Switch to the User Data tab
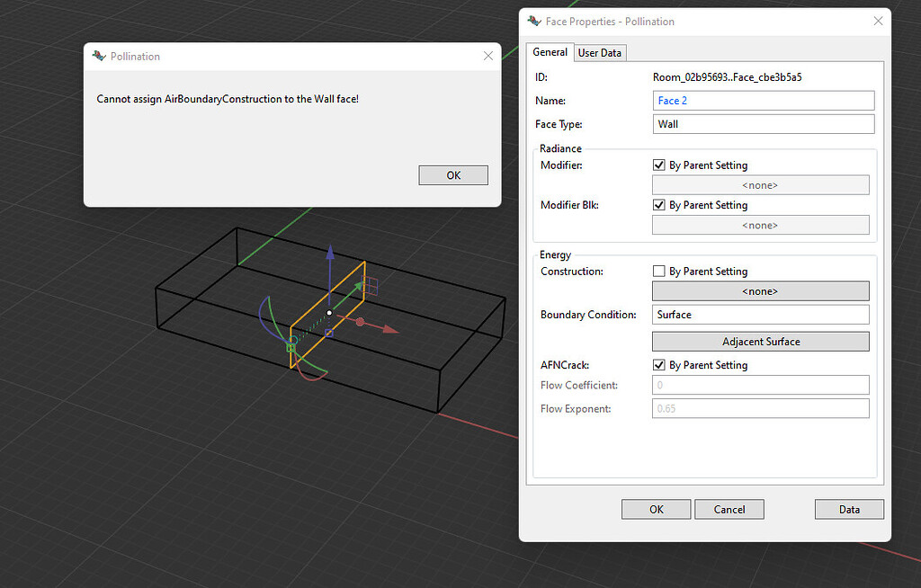The height and width of the screenshot is (588, 921). [599, 52]
